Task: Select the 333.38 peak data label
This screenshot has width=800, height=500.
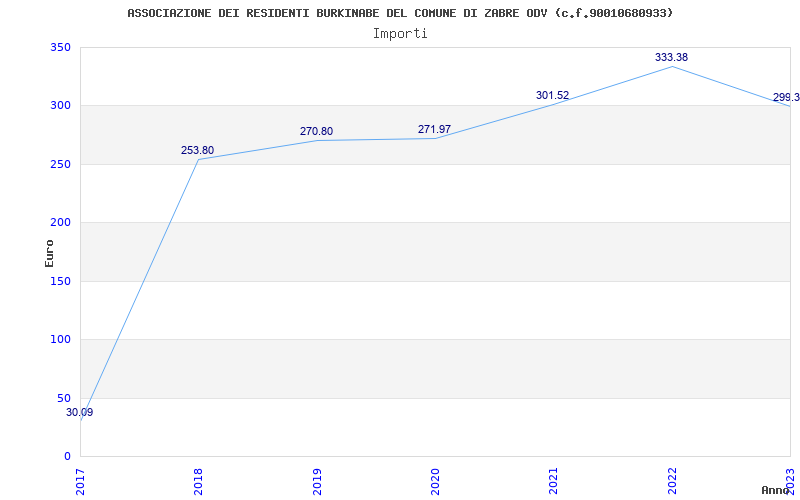Action: pos(671,57)
